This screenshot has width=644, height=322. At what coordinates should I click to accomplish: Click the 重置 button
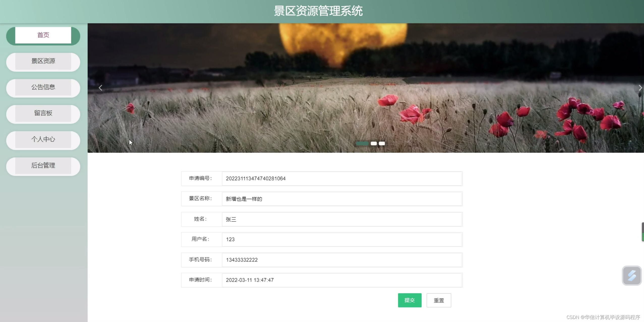439,300
